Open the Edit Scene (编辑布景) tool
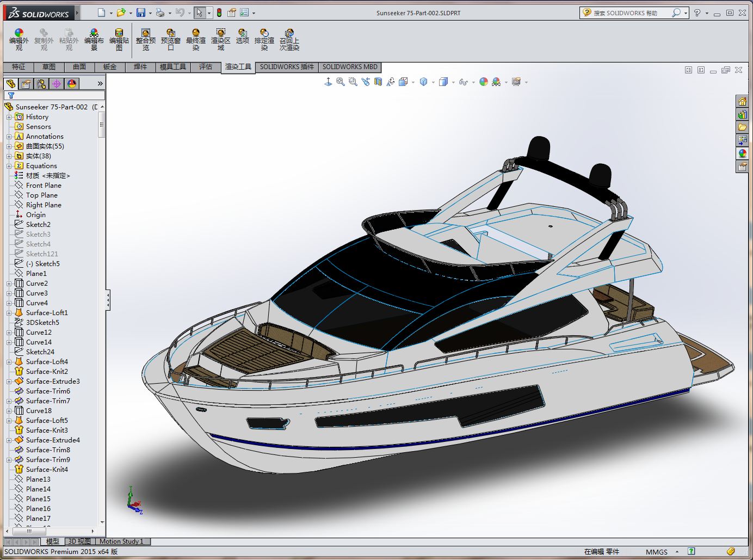This screenshot has height=560, width=753. tap(94, 39)
